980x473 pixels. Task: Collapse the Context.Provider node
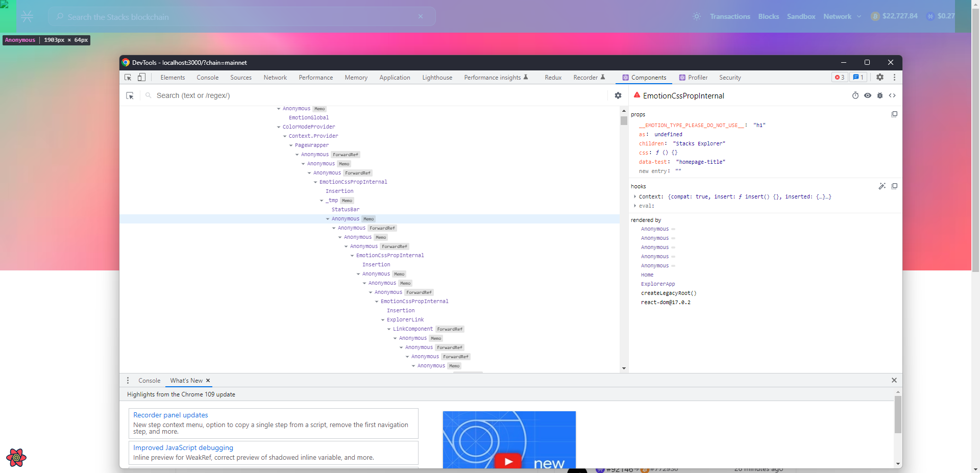click(x=285, y=136)
